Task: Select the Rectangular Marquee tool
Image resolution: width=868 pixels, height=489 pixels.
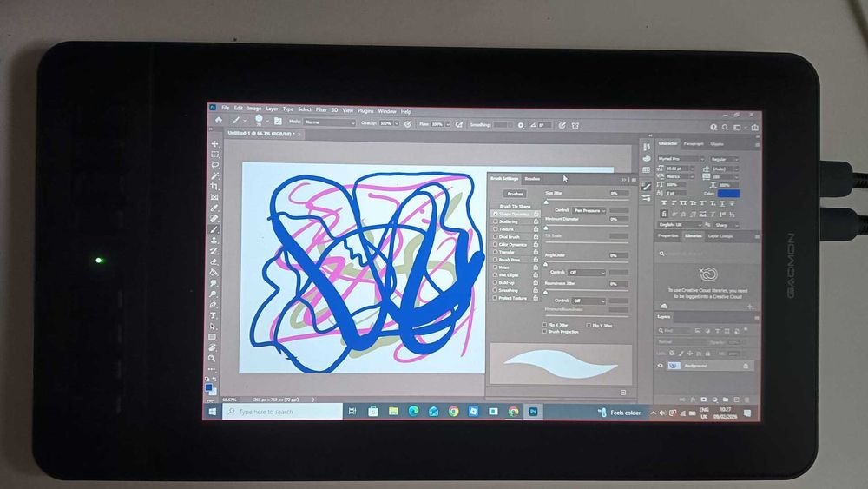Action: [214, 155]
